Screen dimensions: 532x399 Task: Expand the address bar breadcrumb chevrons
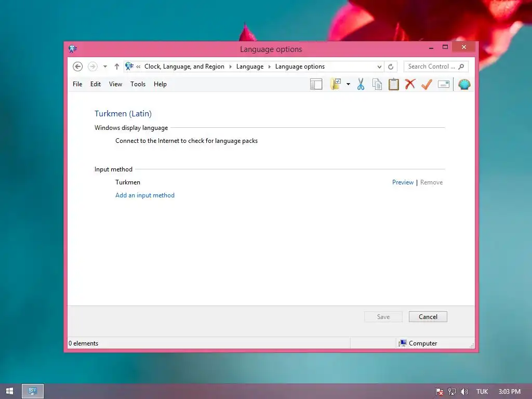138,66
